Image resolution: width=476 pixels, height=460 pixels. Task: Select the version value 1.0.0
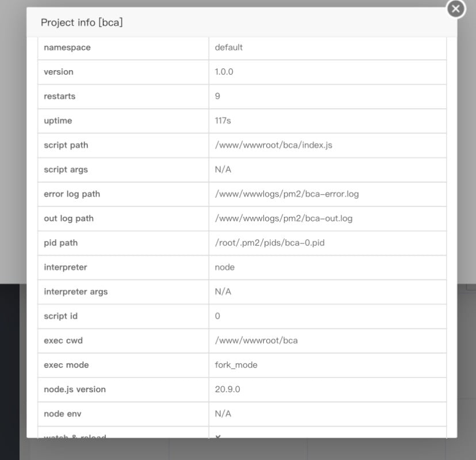coord(224,72)
